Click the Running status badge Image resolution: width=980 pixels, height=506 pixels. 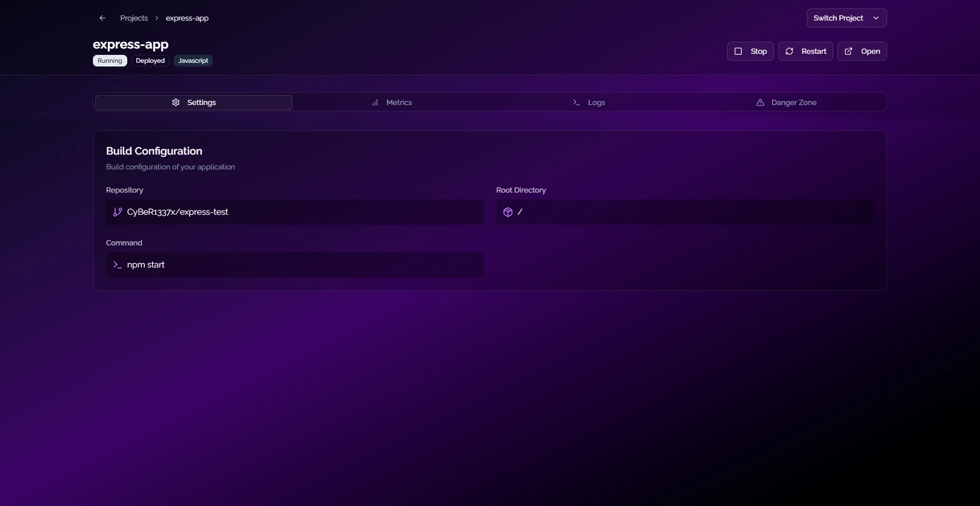tap(110, 61)
